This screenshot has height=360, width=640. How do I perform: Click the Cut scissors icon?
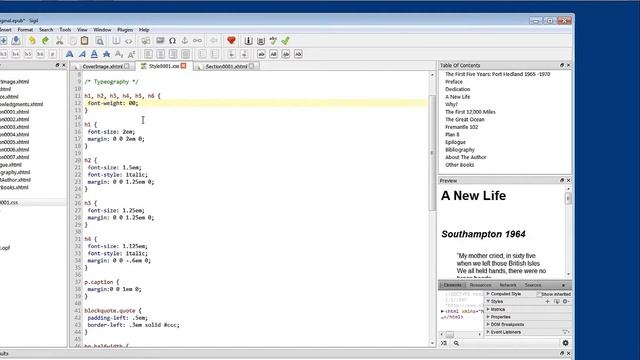coord(60,40)
